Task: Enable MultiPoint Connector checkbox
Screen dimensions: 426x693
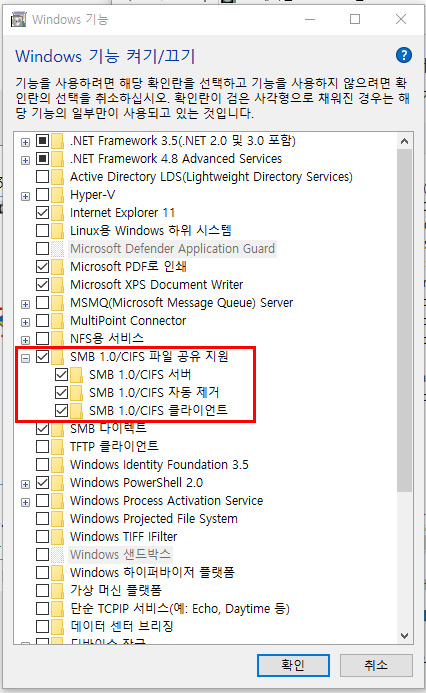Action: click(42, 320)
